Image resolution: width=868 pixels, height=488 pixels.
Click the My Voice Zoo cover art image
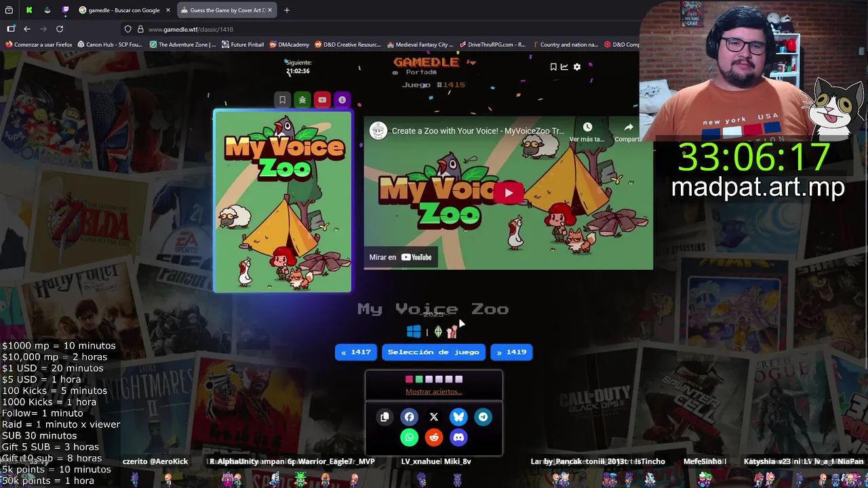(x=283, y=201)
